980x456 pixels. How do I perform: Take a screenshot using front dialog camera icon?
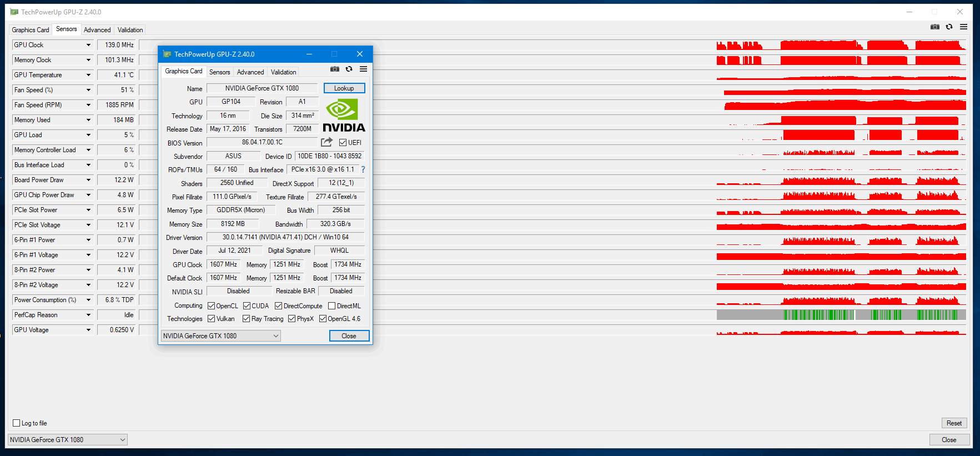pos(334,69)
